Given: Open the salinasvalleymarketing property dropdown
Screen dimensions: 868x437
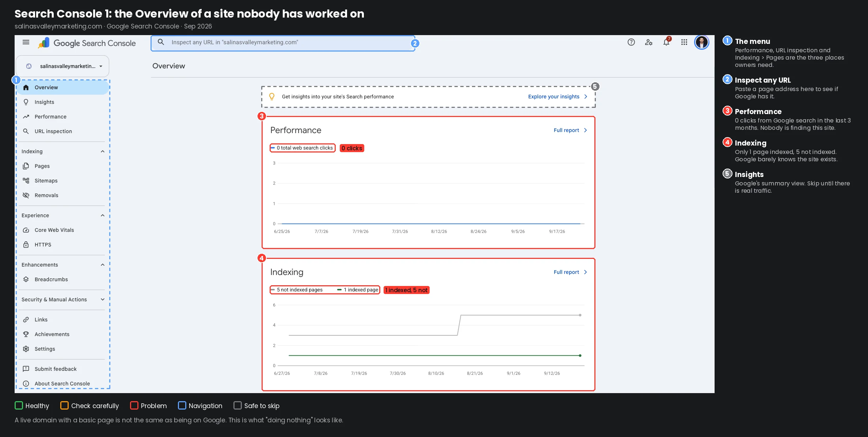Looking at the screenshot, I should tap(62, 66).
